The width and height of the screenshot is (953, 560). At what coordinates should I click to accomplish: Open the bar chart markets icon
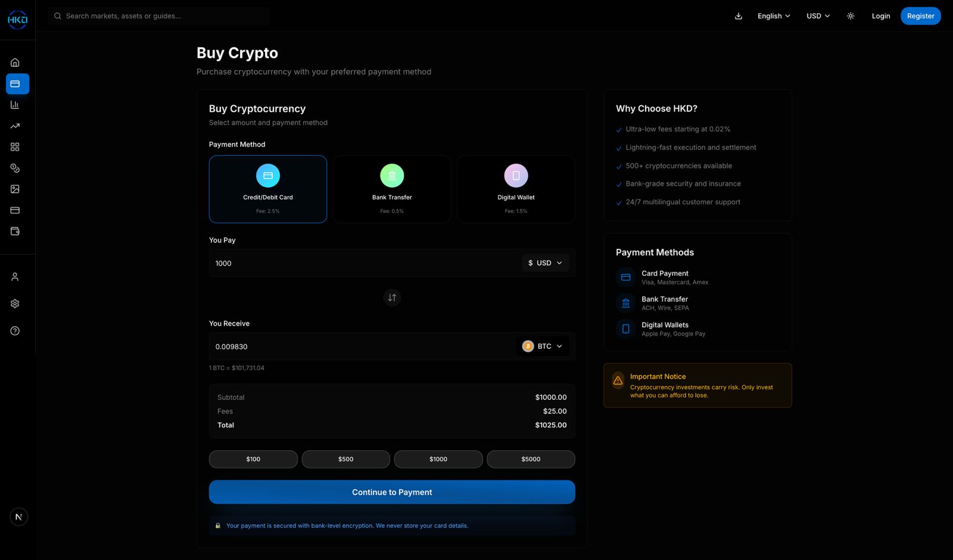point(15,105)
